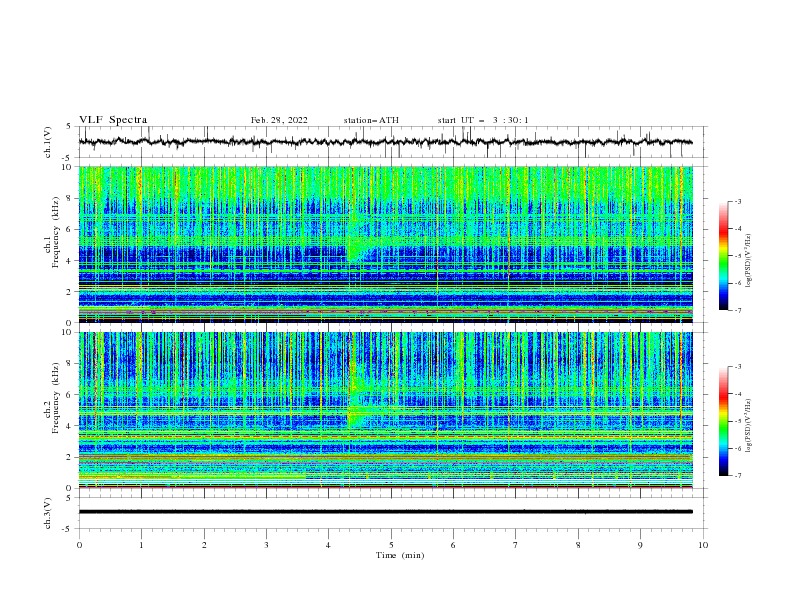The image size is (792, 612).
Task: Click the ch.2 "Frequency (kHz)" axis label
Action: 56,398
